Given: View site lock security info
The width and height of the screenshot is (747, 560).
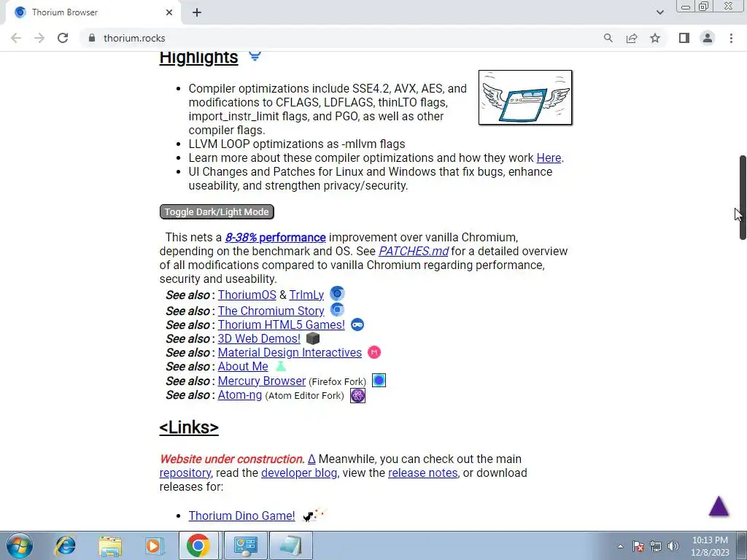Looking at the screenshot, I should point(92,38).
